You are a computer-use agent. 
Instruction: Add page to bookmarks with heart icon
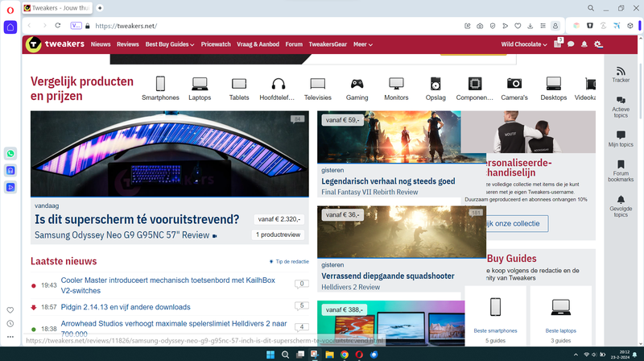point(518,26)
